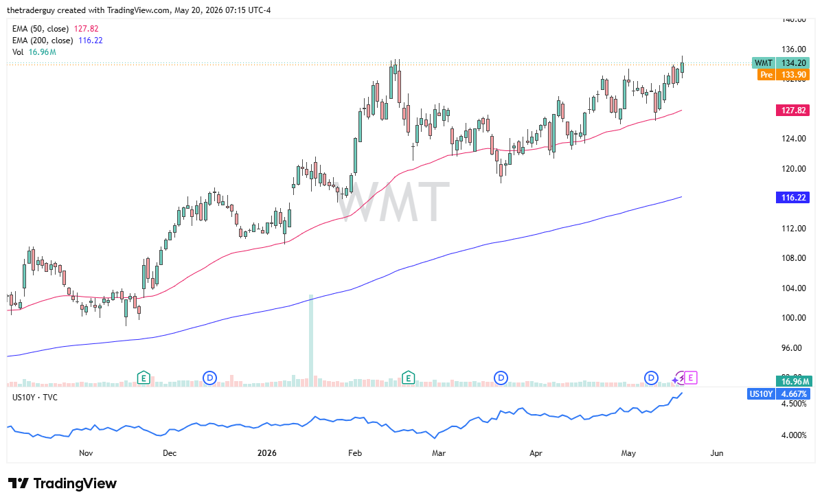Click the orange Pre label tag

766,74
